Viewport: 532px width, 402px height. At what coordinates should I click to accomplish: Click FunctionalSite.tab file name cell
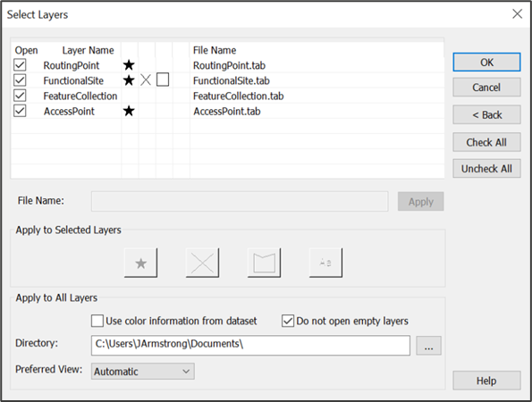(x=231, y=80)
